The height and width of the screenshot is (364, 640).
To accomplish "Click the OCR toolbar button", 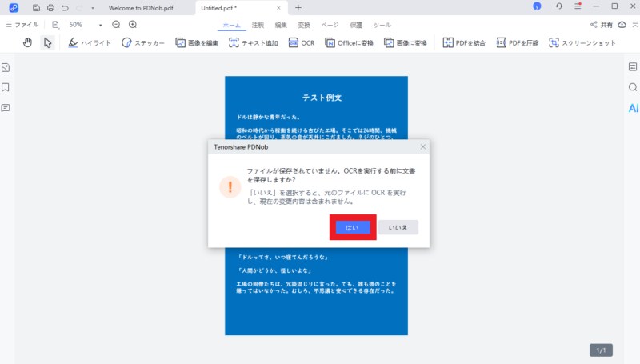I will tap(302, 42).
